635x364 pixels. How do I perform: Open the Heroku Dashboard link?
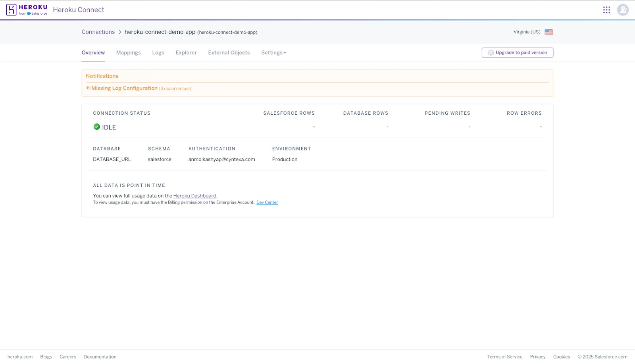(194, 195)
